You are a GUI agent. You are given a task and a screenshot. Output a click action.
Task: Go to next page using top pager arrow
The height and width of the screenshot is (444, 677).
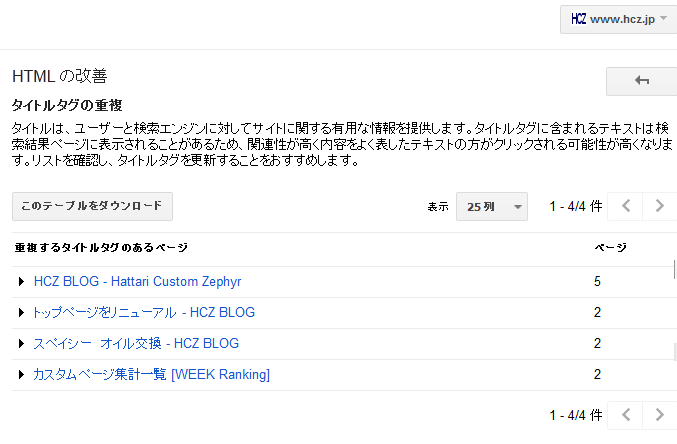(x=659, y=206)
